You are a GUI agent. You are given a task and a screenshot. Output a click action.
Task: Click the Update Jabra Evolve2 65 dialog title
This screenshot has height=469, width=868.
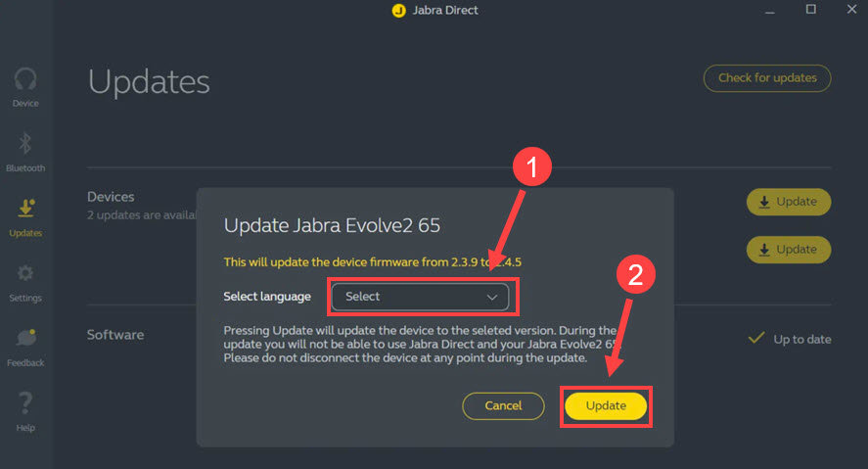coord(332,225)
